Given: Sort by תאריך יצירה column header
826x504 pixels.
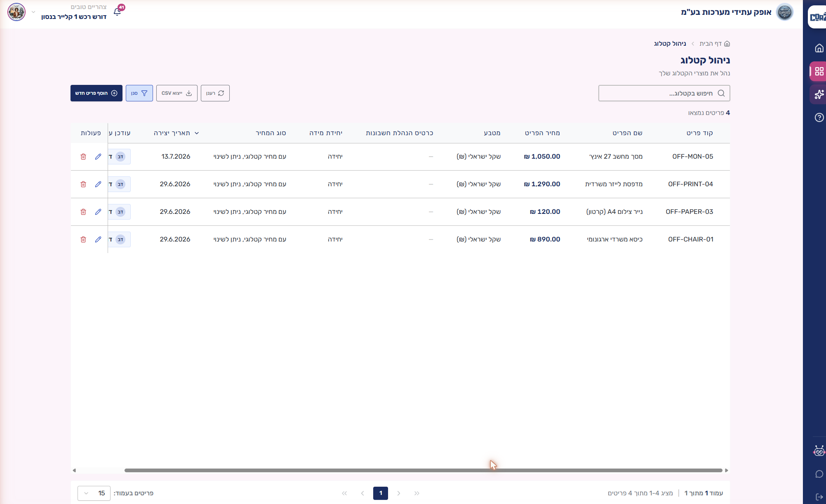Looking at the screenshot, I should point(176,133).
